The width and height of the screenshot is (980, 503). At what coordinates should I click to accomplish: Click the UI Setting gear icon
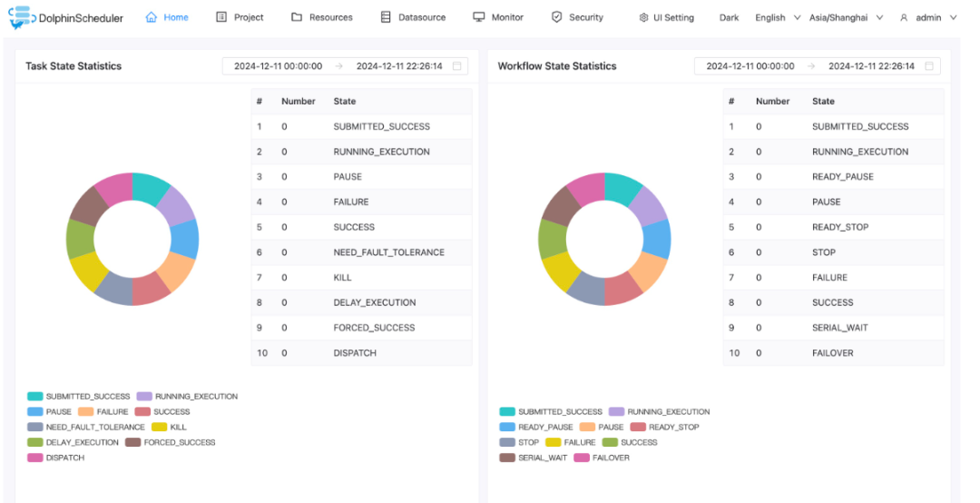(643, 17)
